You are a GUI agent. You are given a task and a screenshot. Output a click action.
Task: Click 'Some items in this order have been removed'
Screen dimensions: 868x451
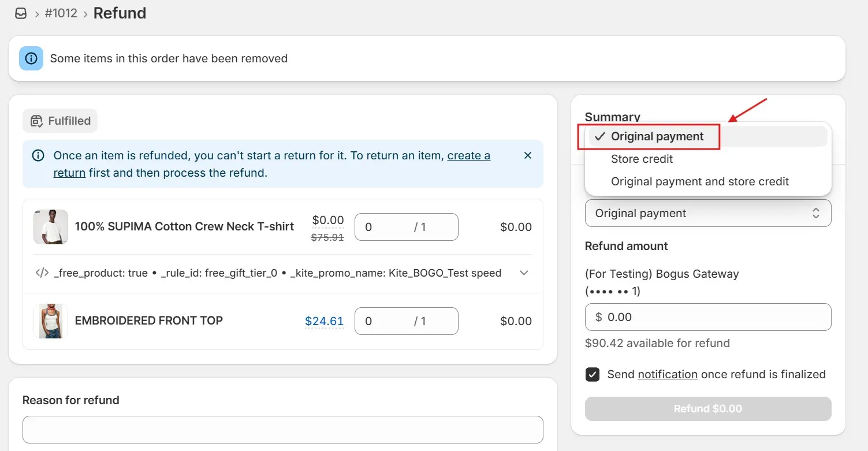click(x=169, y=58)
